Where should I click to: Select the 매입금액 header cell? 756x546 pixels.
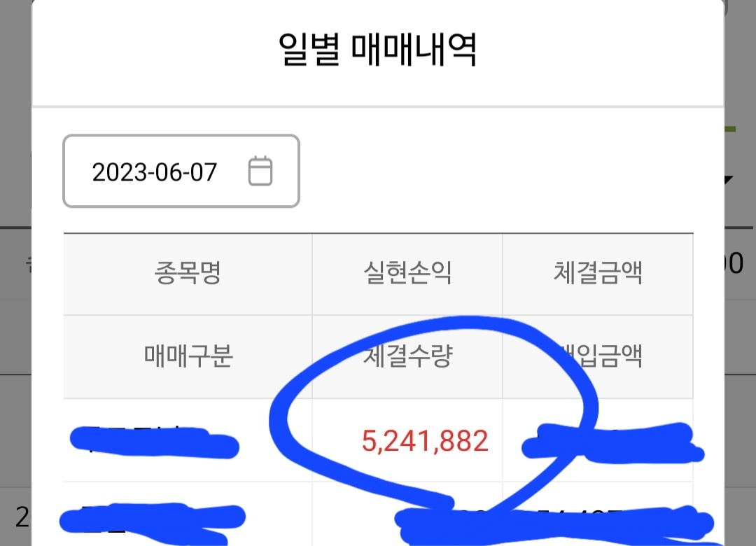(598, 356)
